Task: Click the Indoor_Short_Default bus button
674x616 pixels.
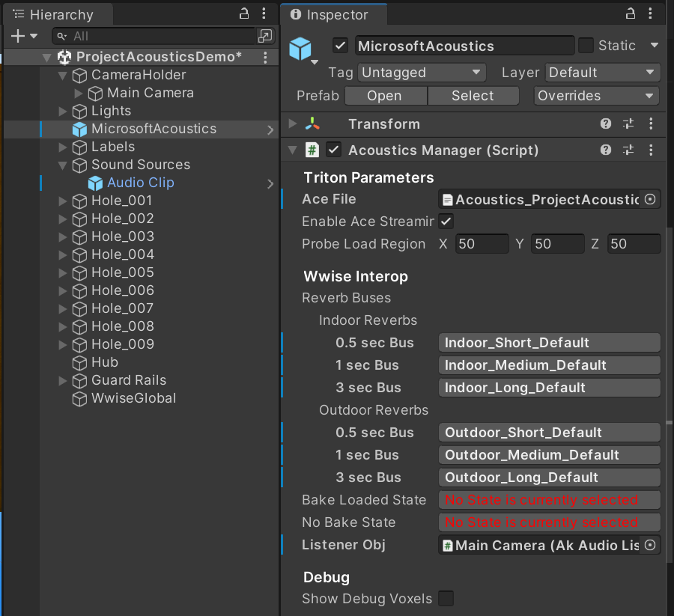Action: [x=550, y=343]
